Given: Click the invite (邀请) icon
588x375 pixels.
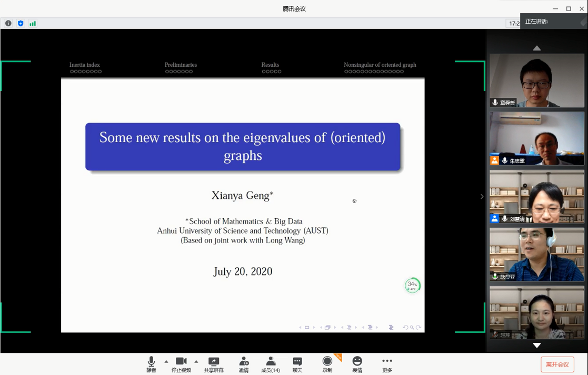Looking at the screenshot, I should pyautogui.click(x=244, y=364).
